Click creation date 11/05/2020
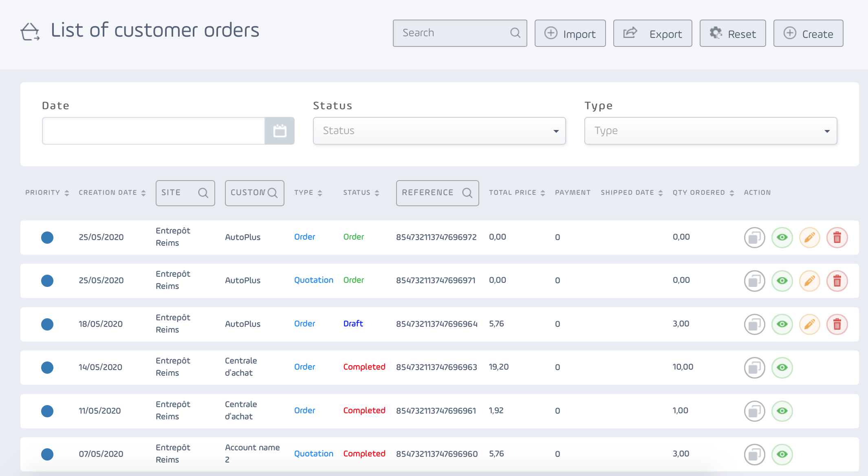868x476 pixels. pos(100,411)
